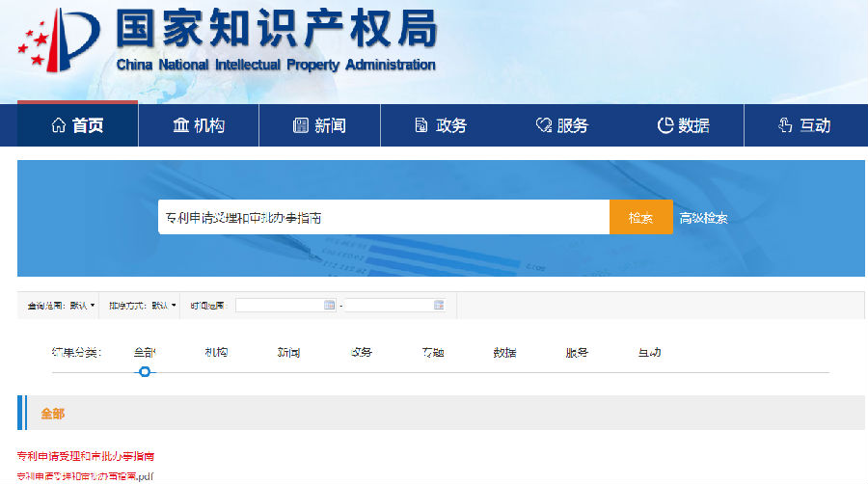Click the blue category slider marker under 全部
868x484 pixels.
145,372
